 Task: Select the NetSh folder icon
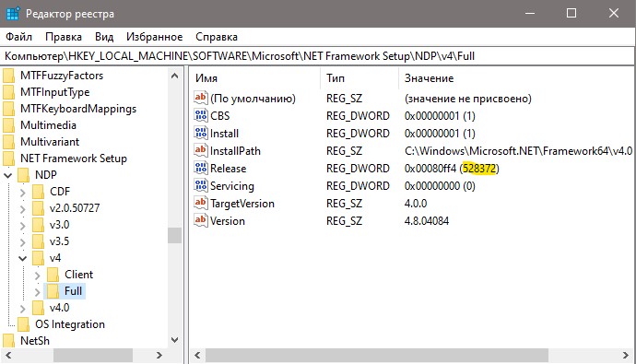[x=8, y=342]
